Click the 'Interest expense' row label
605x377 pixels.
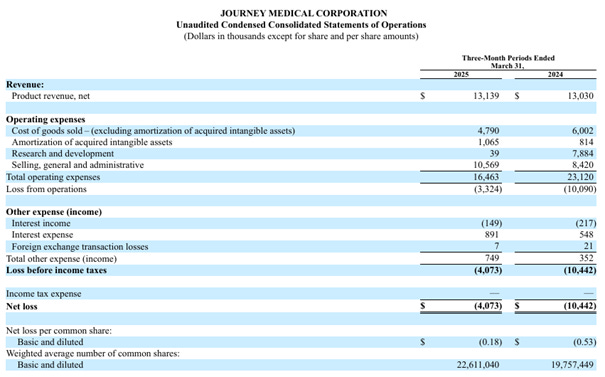click(42, 235)
